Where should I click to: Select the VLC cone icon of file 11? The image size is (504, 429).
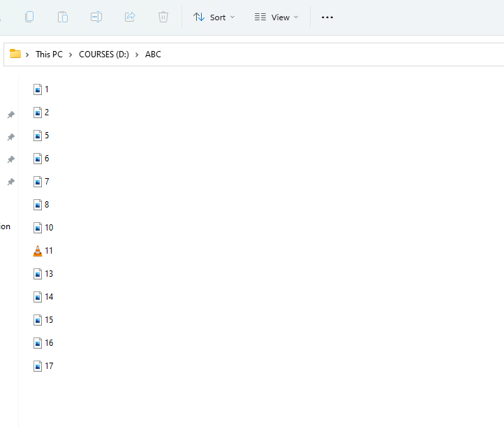[x=38, y=251]
